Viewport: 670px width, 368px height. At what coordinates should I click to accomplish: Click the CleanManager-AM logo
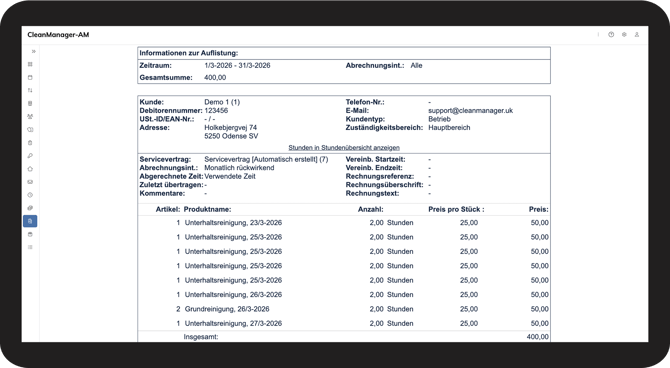[x=58, y=35]
